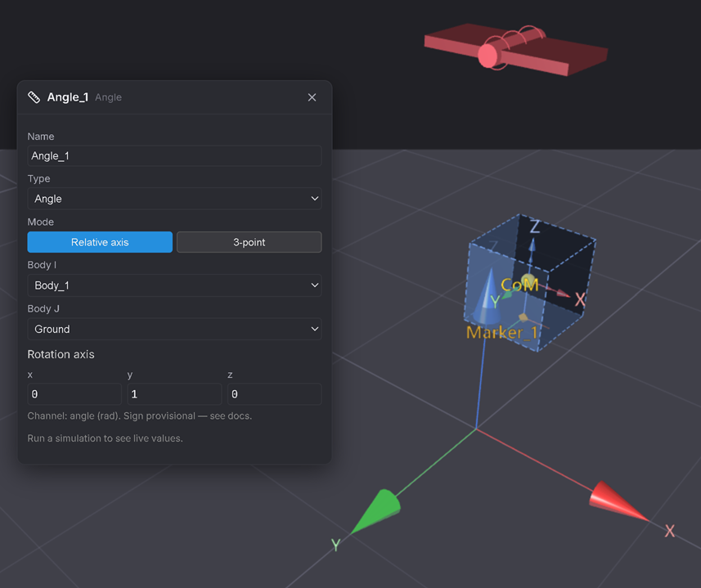Click 'Run a simulation to see live values' text

(x=105, y=438)
